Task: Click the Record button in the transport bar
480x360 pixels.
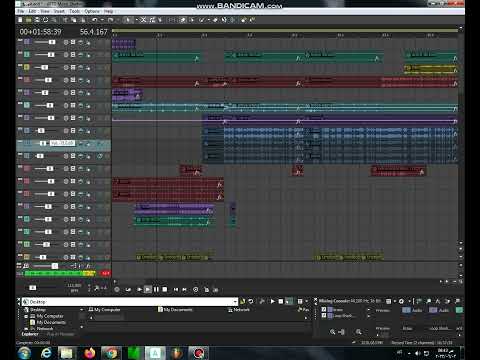Action: pos(117,290)
